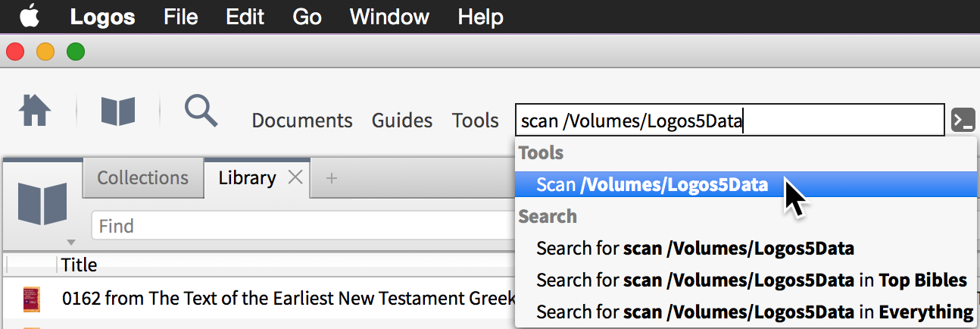Viewport: 980px width, 329px height.
Task: Open the Logos application menu
Action: click(x=102, y=16)
